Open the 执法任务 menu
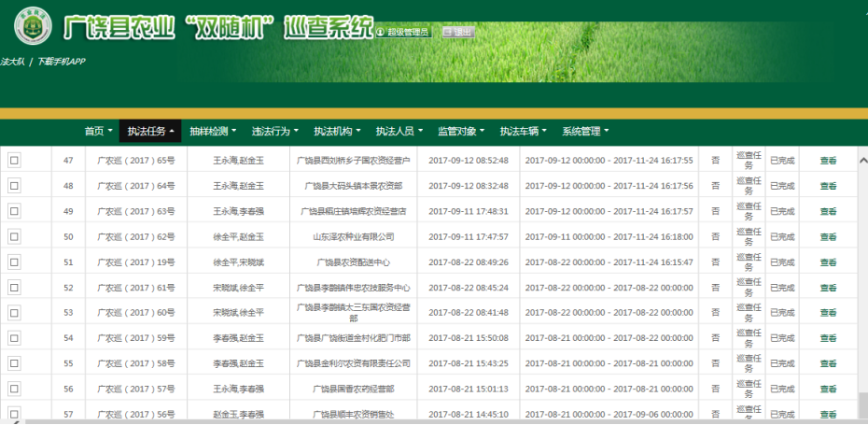The image size is (868, 425). [x=151, y=132]
